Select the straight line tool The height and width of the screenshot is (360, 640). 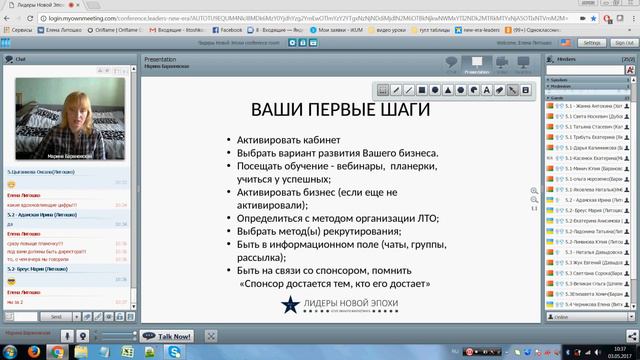(409, 90)
